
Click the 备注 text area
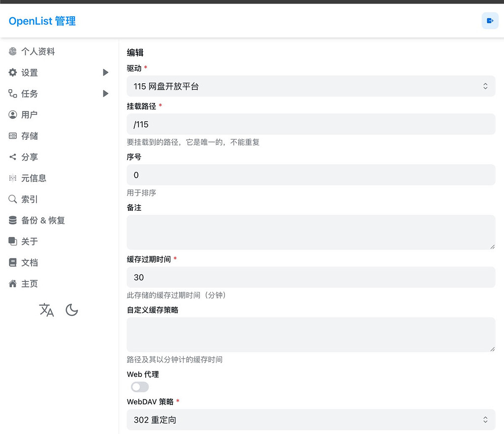pyautogui.click(x=311, y=233)
